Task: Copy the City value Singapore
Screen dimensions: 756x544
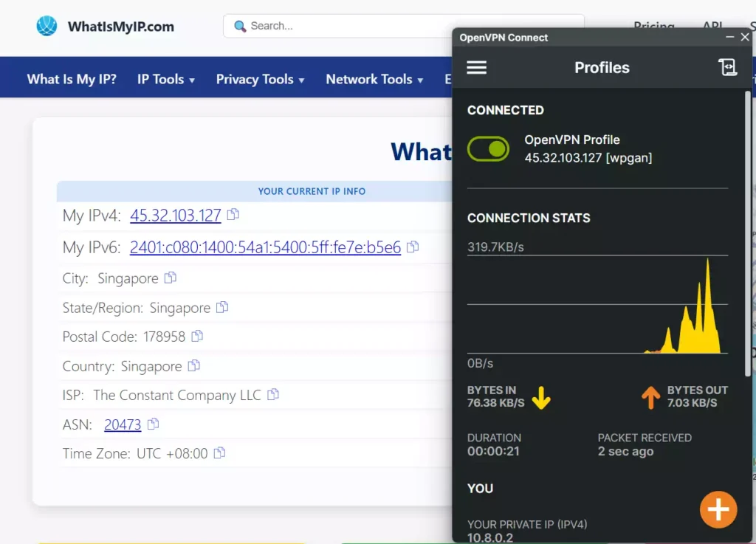Action: tap(171, 278)
